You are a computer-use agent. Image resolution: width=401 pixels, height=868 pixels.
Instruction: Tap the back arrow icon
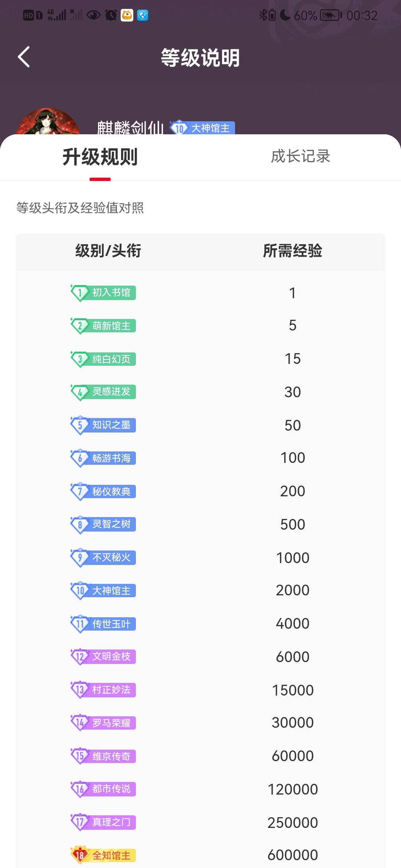point(24,57)
